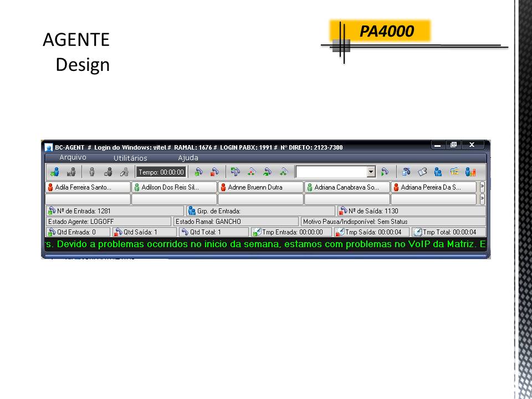Click the Adriana Pereira Da S agent entry

[x=435, y=187]
